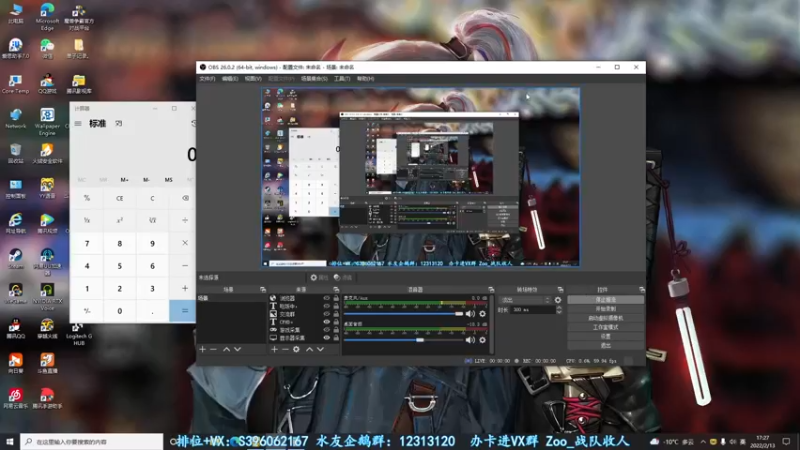
Task: Click the Exit button at bottom of OBS Controls
Action: [606, 345]
